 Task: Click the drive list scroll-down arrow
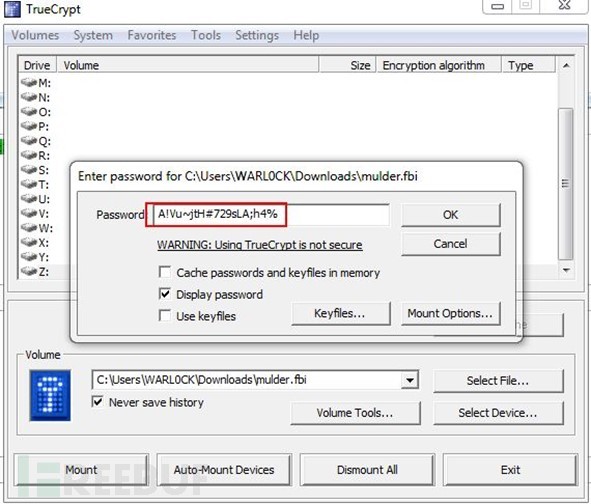click(x=566, y=270)
